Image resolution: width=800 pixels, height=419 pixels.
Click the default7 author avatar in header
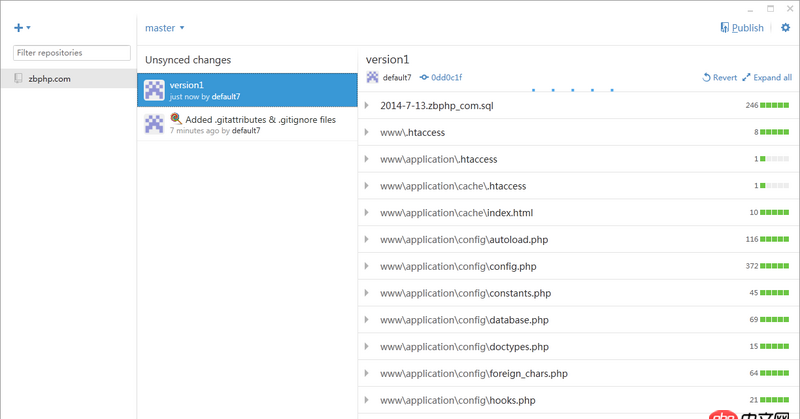[x=372, y=77]
